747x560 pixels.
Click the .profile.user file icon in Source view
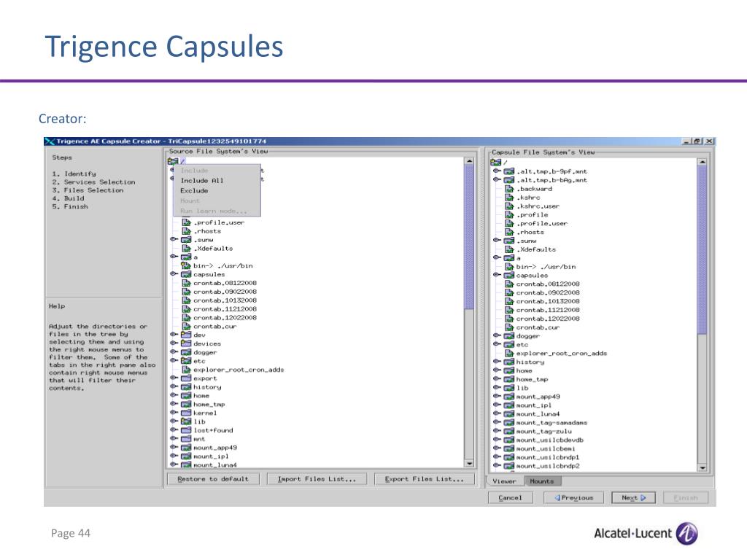187,222
